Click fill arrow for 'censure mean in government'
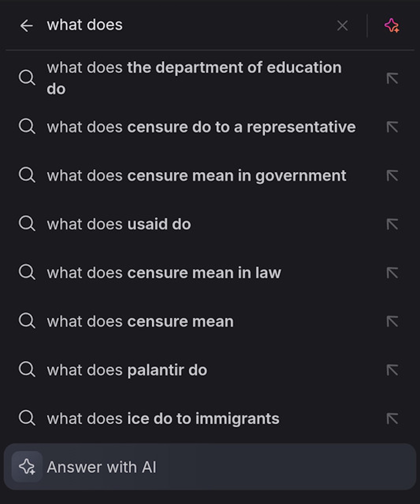The height and width of the screenshot is (504, 420). [392, 175]
